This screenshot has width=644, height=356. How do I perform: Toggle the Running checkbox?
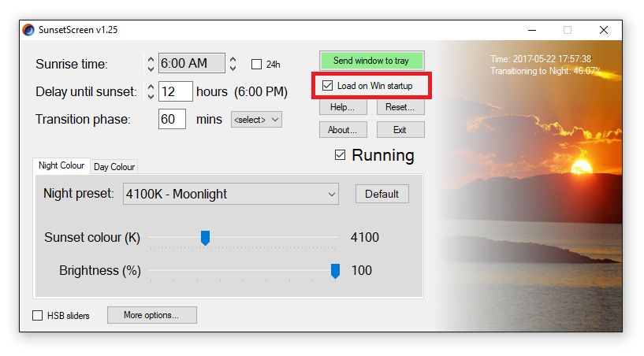340,155
